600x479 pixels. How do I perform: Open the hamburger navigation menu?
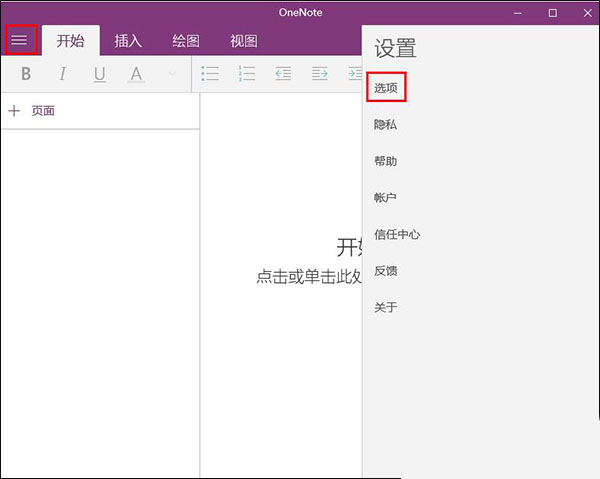pyautogui.click(x=19, y=40)
